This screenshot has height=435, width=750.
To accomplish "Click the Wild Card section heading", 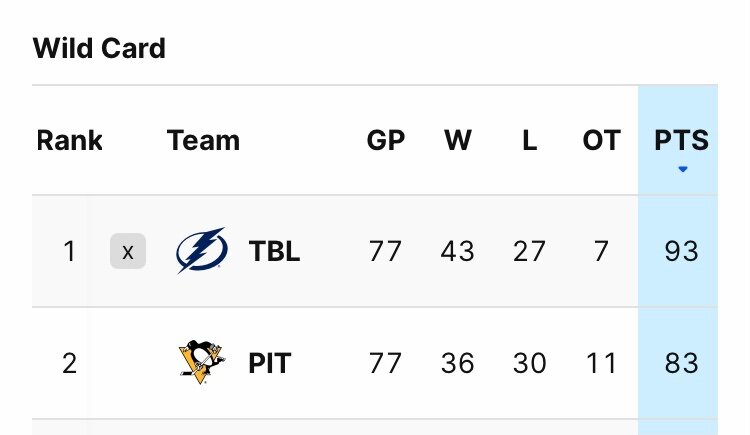I will (99, 48).
